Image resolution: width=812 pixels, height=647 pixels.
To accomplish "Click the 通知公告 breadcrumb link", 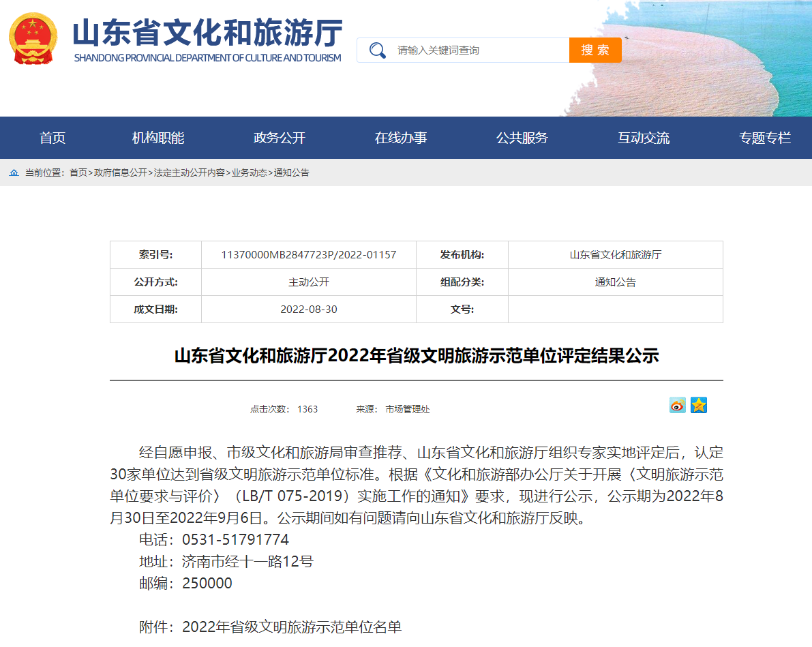I will point(292,172).
